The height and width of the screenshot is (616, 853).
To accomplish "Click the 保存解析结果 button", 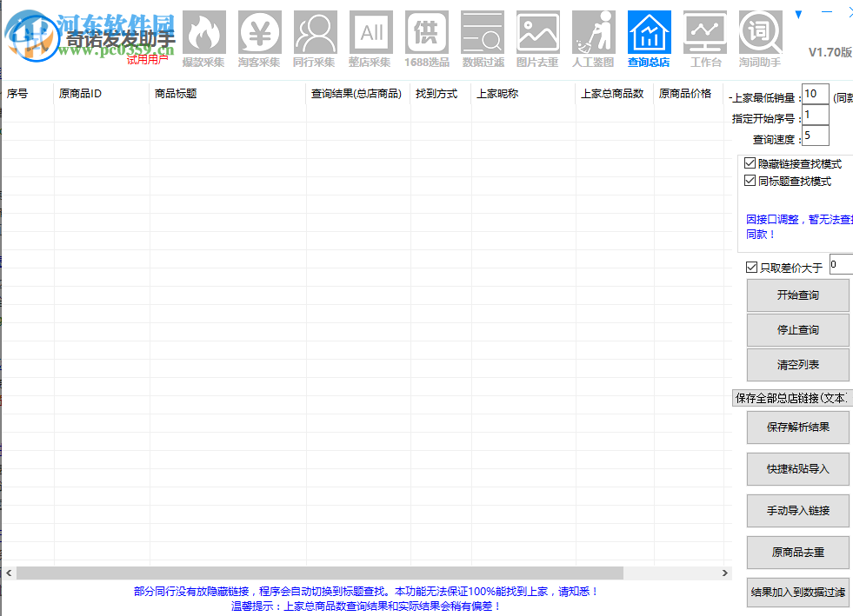I will [797, 427].
